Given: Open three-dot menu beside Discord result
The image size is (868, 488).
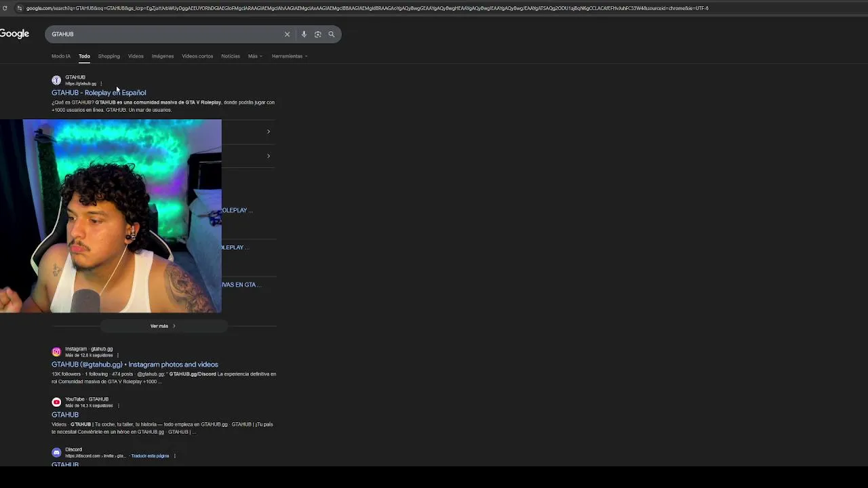Looking at the screenshot, I should click(174, 456).
